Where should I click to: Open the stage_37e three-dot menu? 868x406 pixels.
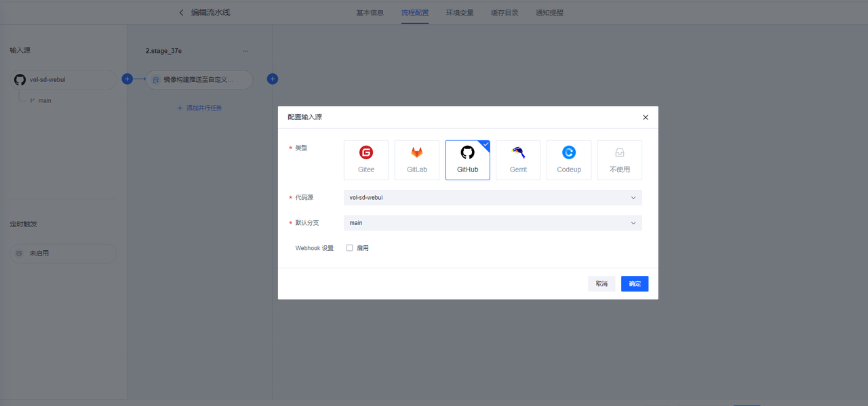(x=245, y=51)
